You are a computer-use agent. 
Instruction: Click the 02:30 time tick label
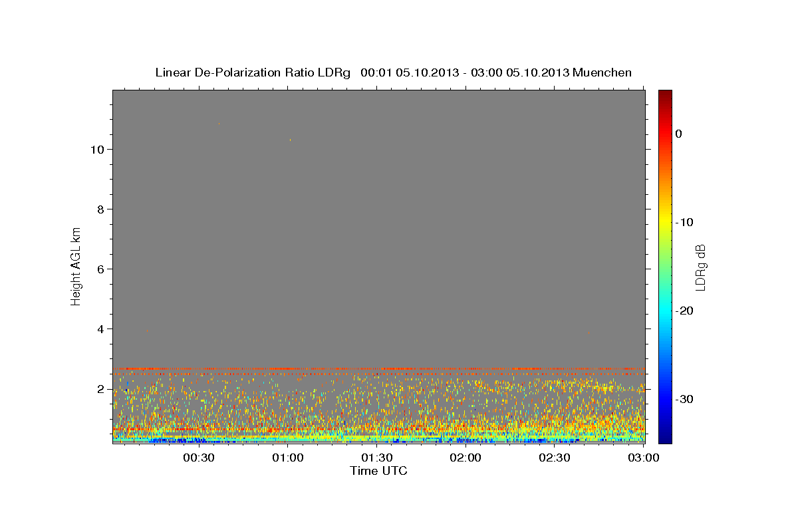click(x=555, y=458)
